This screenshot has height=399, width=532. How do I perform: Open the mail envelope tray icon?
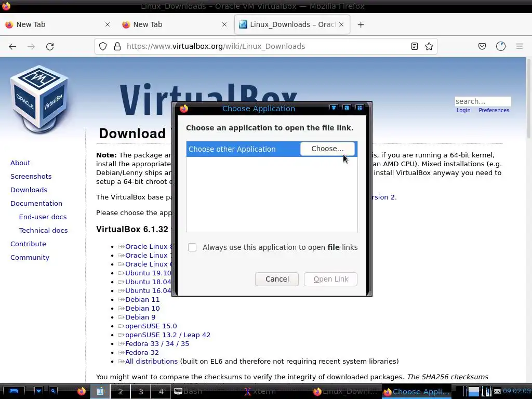click(x=497, y=392)
